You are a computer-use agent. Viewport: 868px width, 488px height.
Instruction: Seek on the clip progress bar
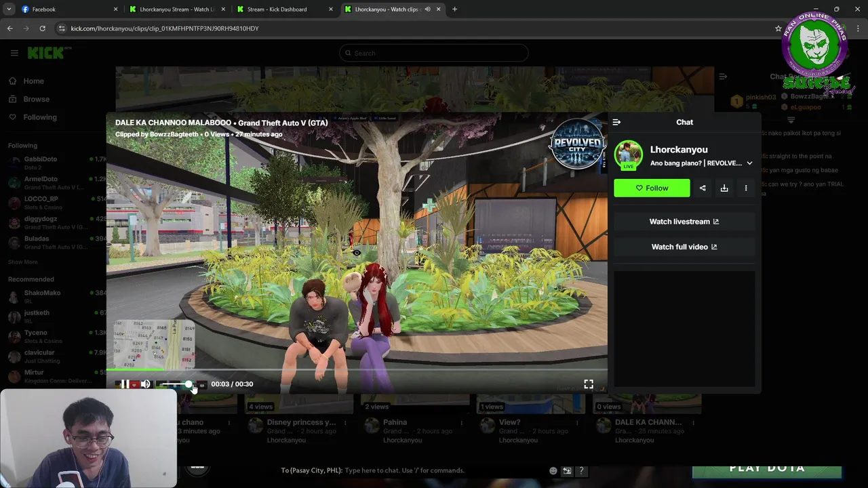point(357,370)
